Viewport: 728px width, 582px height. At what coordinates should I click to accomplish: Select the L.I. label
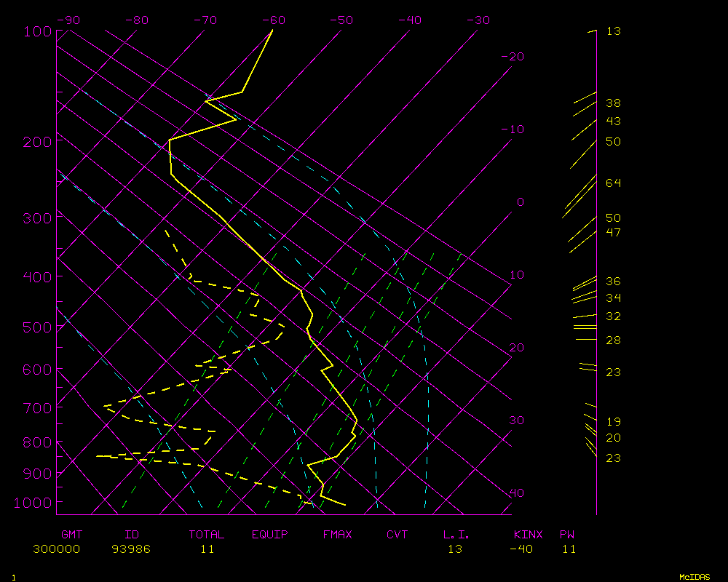[x=456, y=534]
